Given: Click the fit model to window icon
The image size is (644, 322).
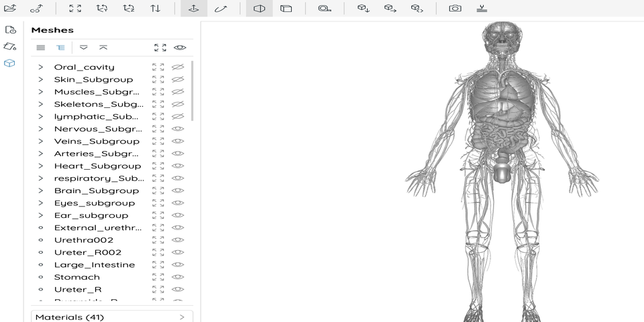Looking at the screenshot, I should (x=75, y=9).
